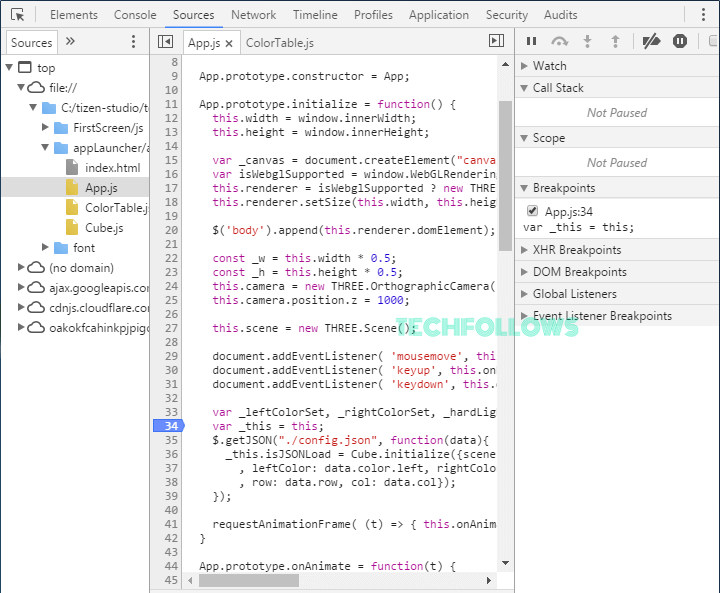This screenshot has width=720, height=593.
Task: Activate the inspect element picker icon
Action: (x=17, y=15)
